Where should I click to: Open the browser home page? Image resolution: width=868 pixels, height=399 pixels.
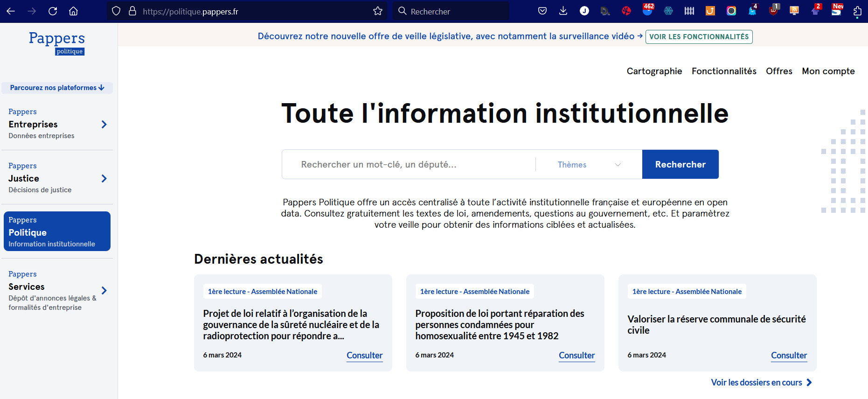click(x=73, y=11)
